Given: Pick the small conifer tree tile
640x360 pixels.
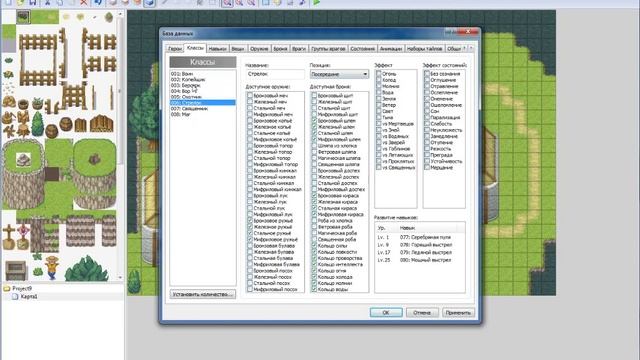Looking at the screenshot, I should tap(38, 124).
